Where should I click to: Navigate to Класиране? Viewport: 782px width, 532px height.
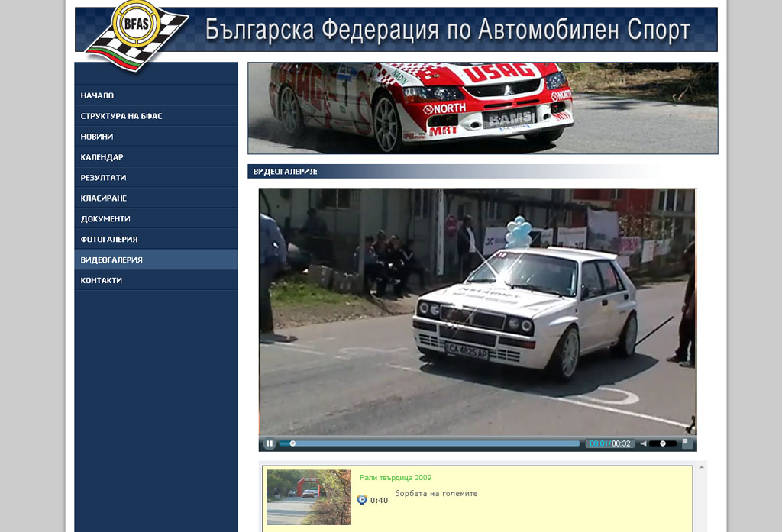coord(104,198)
